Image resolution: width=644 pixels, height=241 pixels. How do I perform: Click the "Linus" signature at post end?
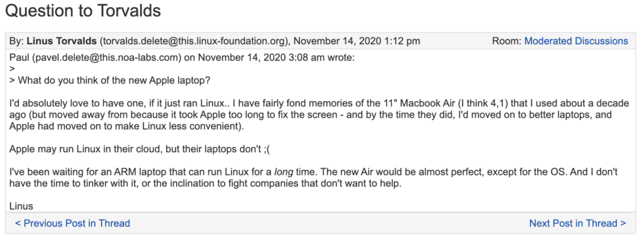point(21,206)
